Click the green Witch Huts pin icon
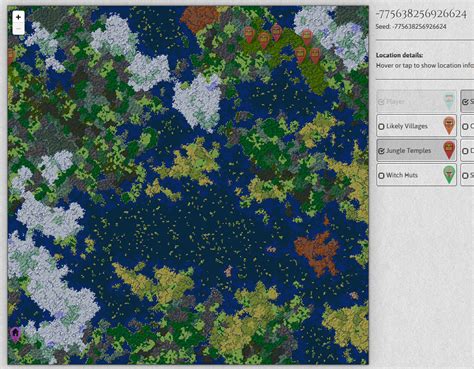Viewport: 474px width, 369px height. [449, 174]
